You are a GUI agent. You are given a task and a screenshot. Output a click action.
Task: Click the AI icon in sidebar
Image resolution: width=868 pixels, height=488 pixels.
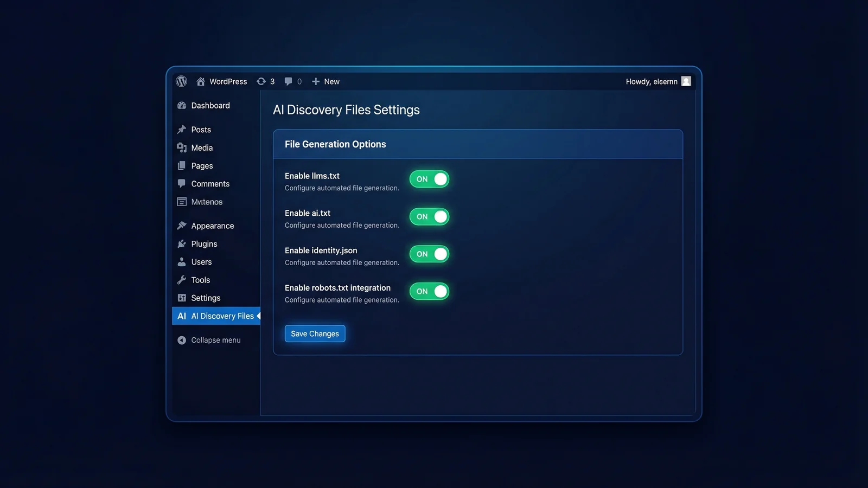coord(182,316)
